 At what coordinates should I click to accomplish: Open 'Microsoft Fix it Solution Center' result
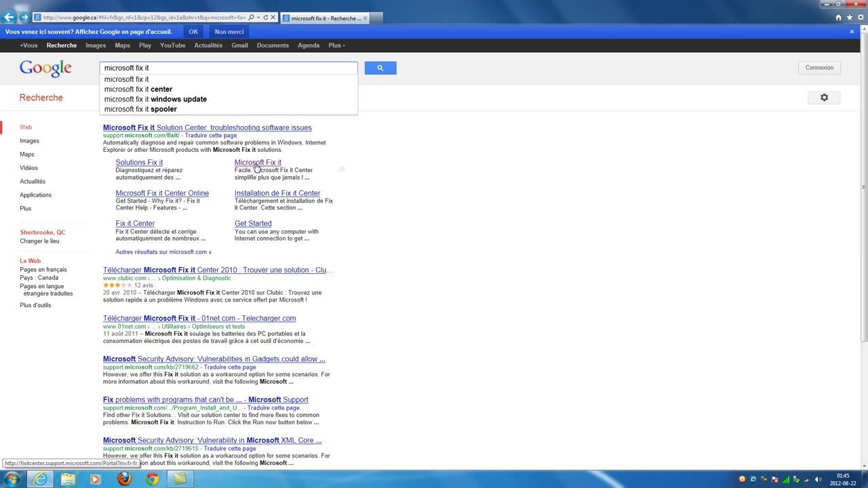pyautogui.click(x=208, y=127)
